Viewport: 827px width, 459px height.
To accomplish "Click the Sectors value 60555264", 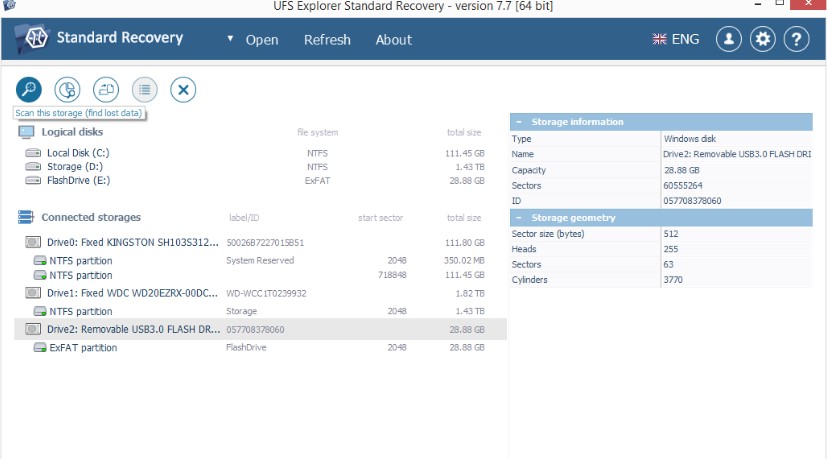I will tap(682, 186).
